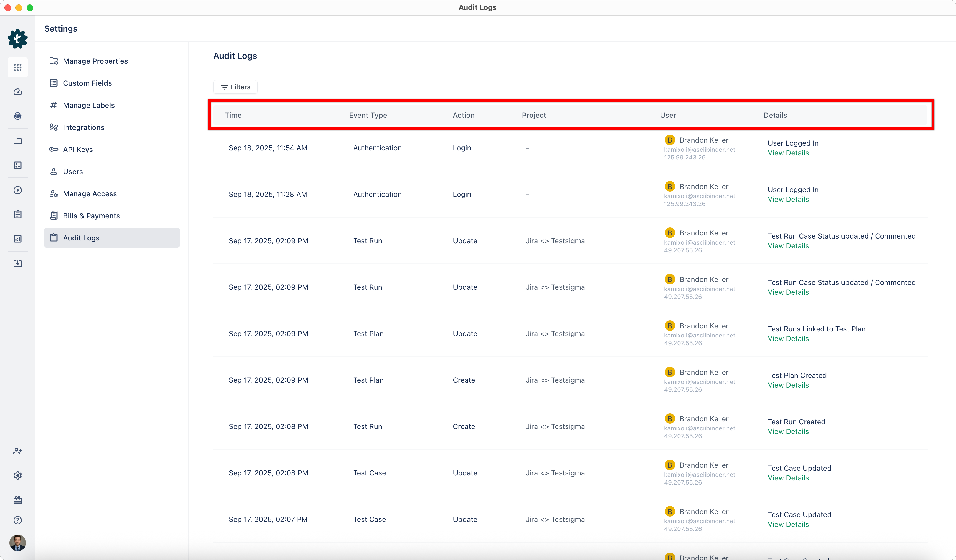Open the bar chart reports icon
Viewport: 956px width, 560px height.
tap(17, 239)
